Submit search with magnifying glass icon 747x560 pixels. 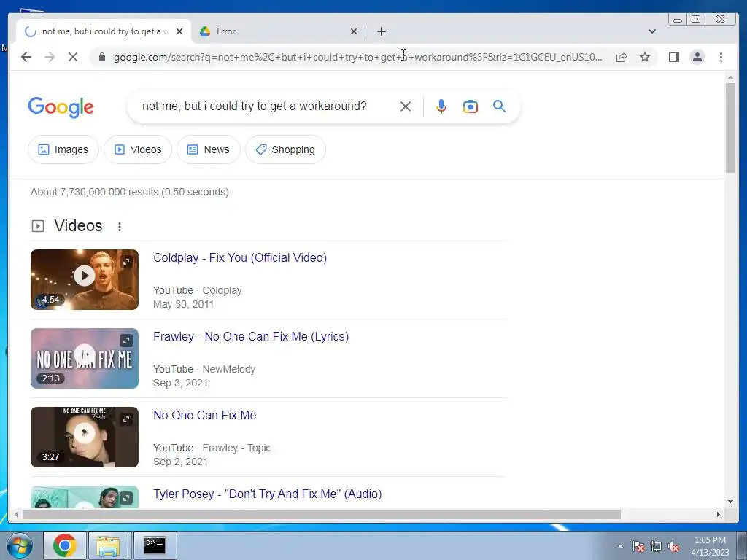(x=499, y=106)
